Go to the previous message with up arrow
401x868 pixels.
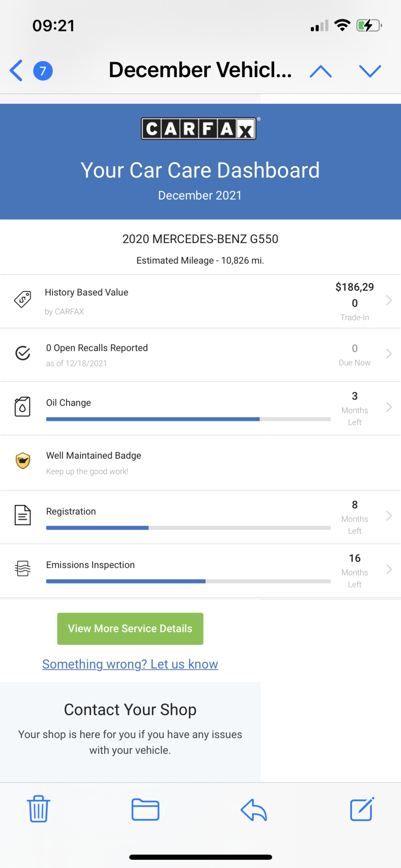coord(321,71)
